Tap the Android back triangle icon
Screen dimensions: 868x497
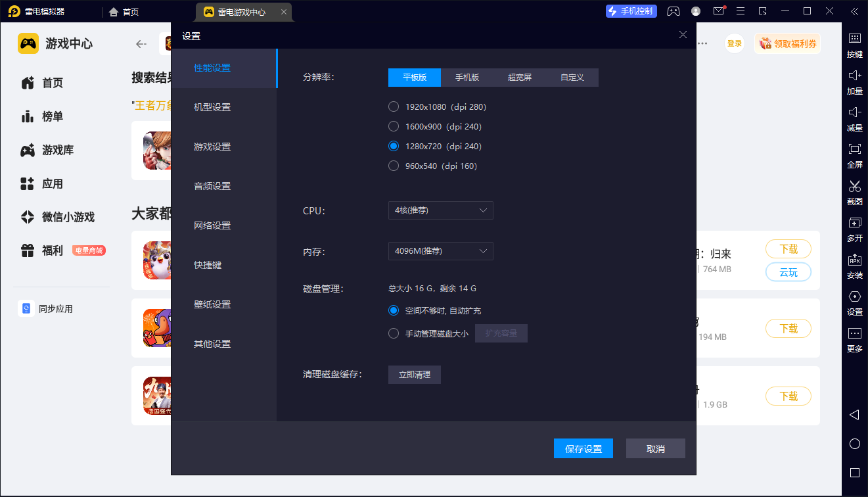pyautogui.click(x=854, y=415)
